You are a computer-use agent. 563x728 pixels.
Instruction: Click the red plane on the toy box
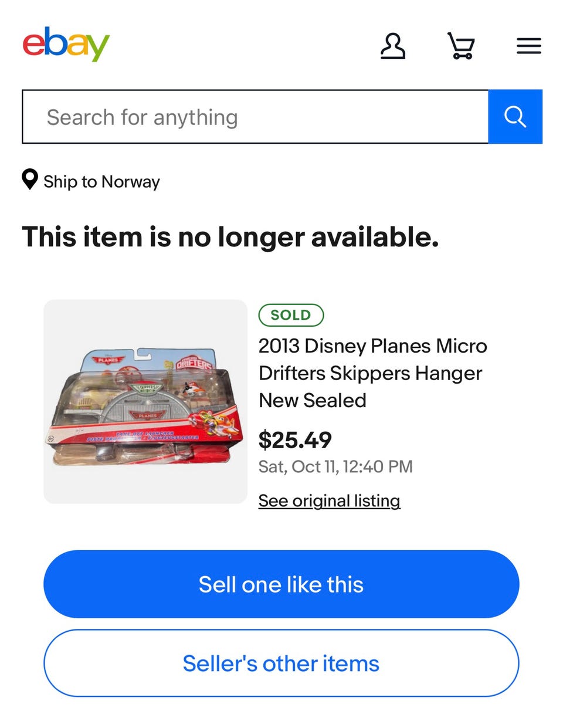coord(216,424)
